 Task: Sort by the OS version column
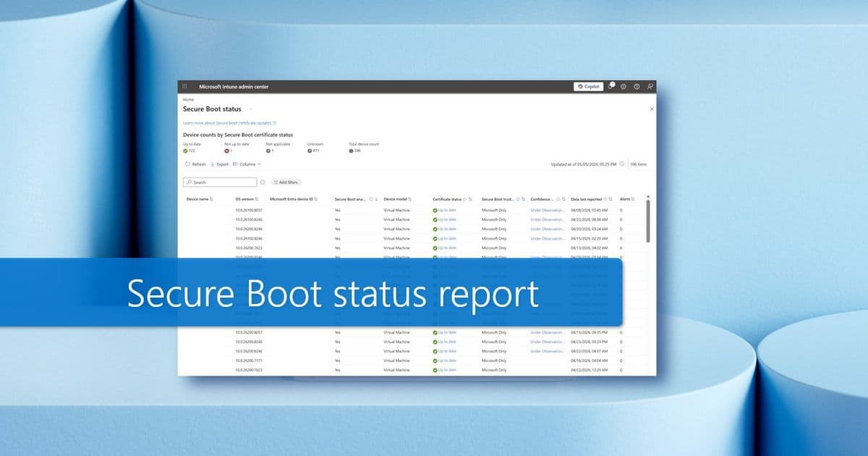247,198
